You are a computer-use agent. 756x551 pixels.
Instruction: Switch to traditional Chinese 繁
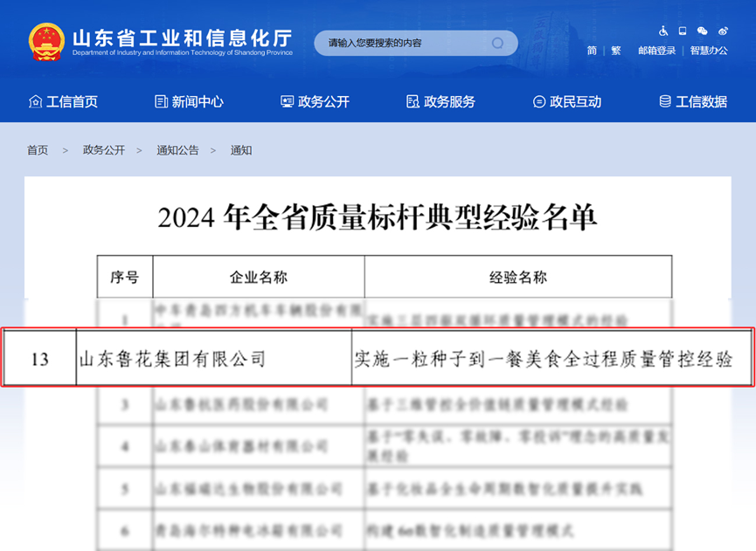pos(615,51)
